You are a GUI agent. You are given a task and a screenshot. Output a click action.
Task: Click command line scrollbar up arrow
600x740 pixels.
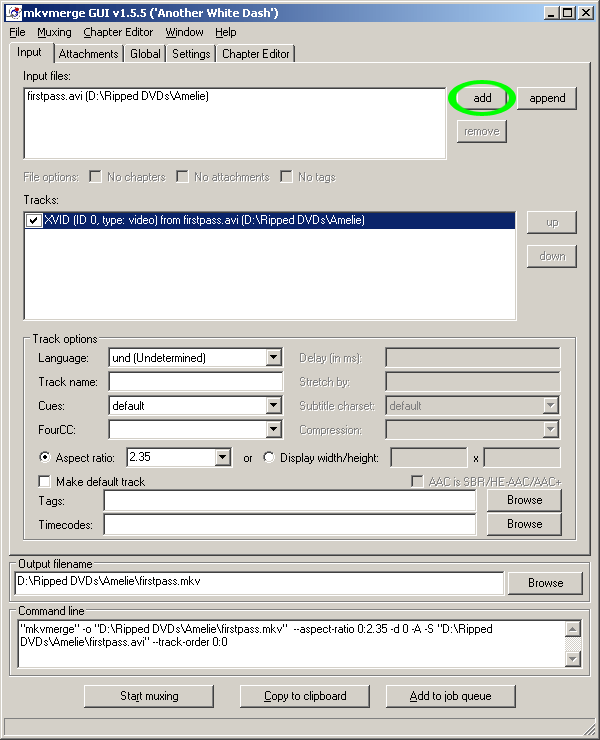[572, 629]
